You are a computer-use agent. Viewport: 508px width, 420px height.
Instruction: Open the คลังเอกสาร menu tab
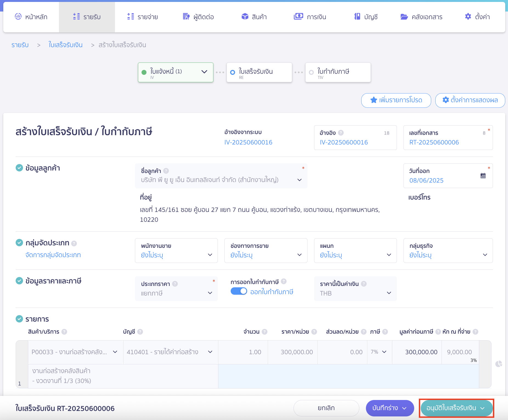tap(421, 17)
